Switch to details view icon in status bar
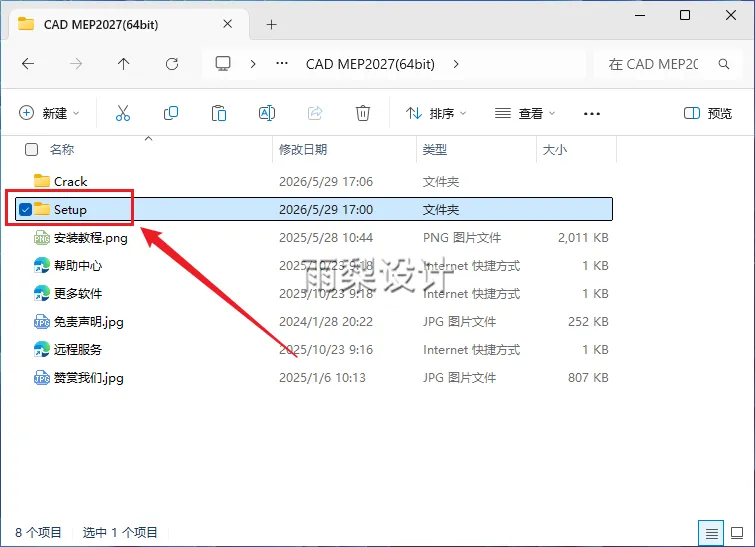755x547 pixels. [x=711, y=534]
